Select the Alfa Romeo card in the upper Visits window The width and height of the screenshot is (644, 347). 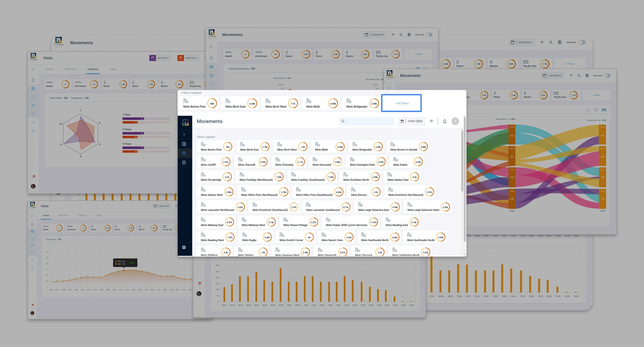coord(86,84)
